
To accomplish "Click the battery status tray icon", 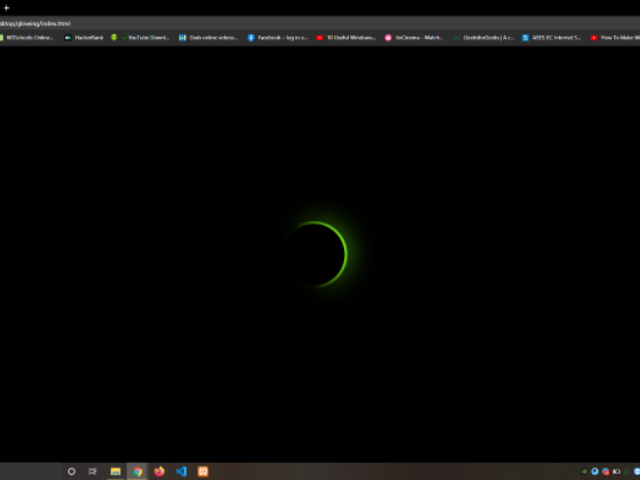I will [617, 471].
